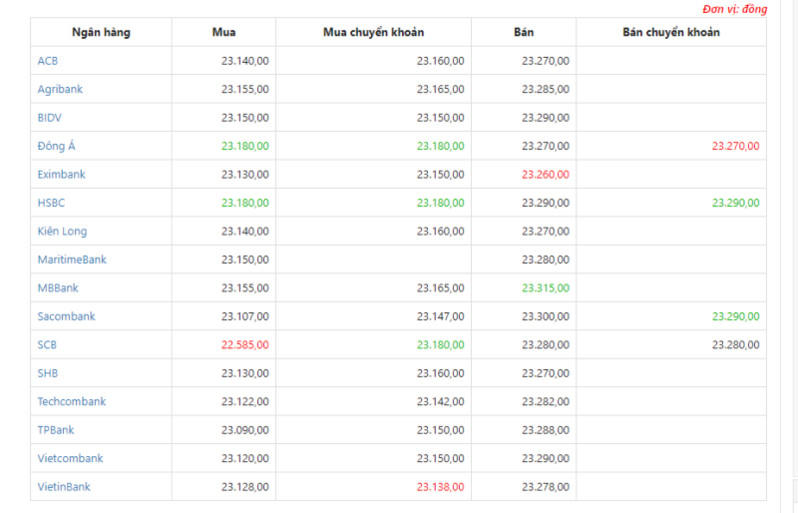Select Techcombank's Bán value 23.282,00
This screenshot has height=513, width=798.
[546, 402]
